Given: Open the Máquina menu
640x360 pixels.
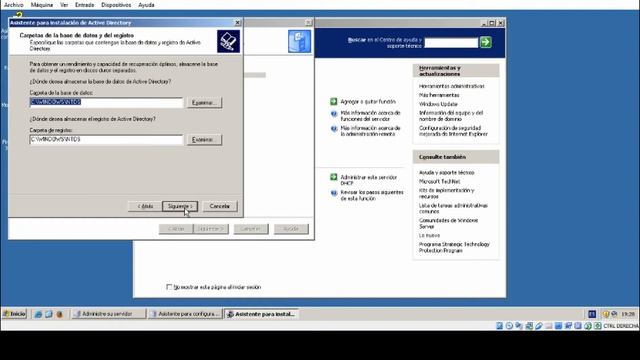Looking at the screenshot, I should coord(42,5).
